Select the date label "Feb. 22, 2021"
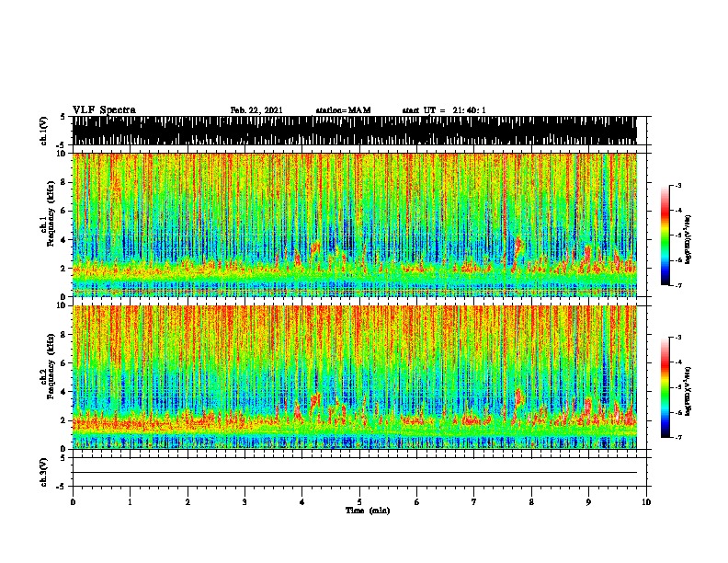The image size is (728, 563). pos(256,110)
